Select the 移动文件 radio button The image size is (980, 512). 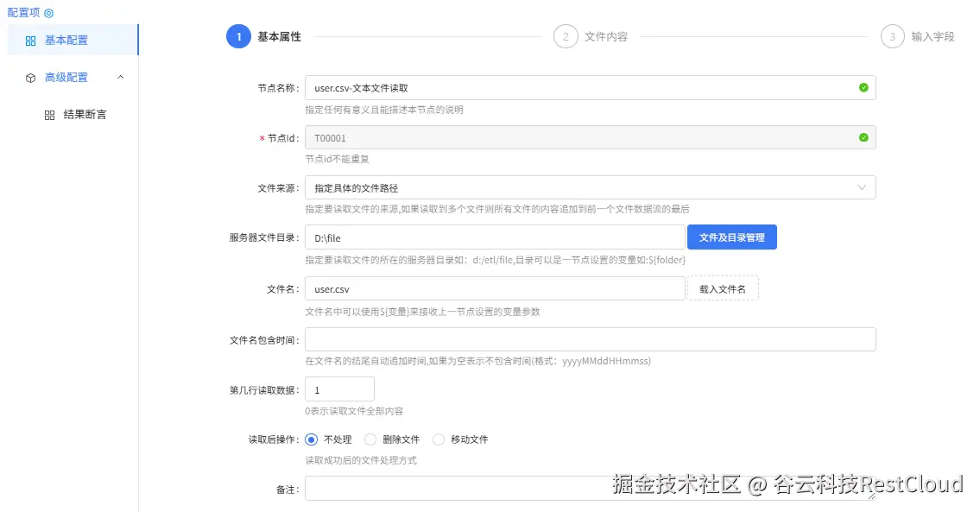tap(439, 439)
